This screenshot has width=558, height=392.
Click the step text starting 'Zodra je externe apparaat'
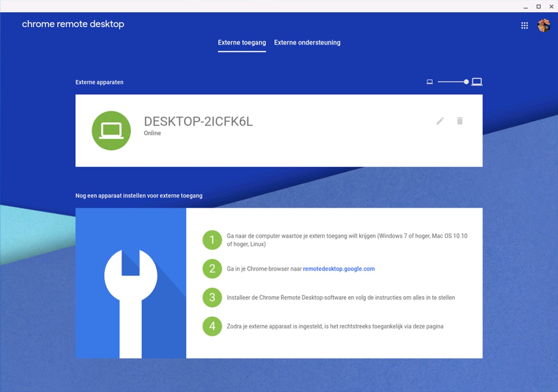[x=335, y=326]
